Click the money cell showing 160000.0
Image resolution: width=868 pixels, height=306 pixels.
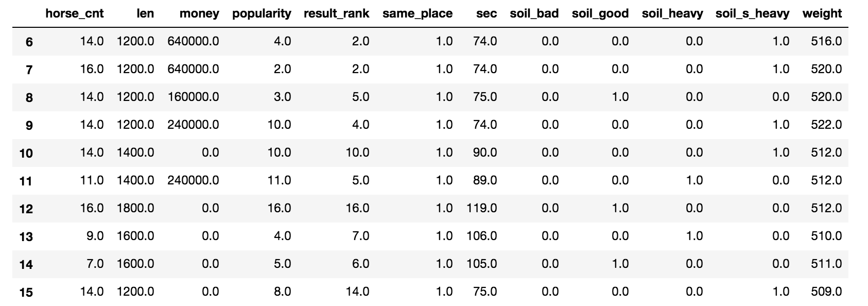193,97
